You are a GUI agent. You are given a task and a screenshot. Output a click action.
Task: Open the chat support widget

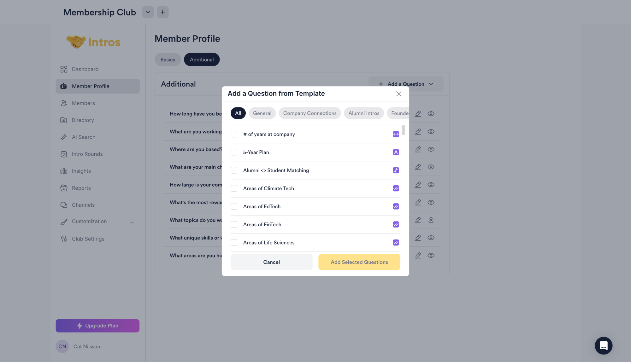(x=603, y=346)
